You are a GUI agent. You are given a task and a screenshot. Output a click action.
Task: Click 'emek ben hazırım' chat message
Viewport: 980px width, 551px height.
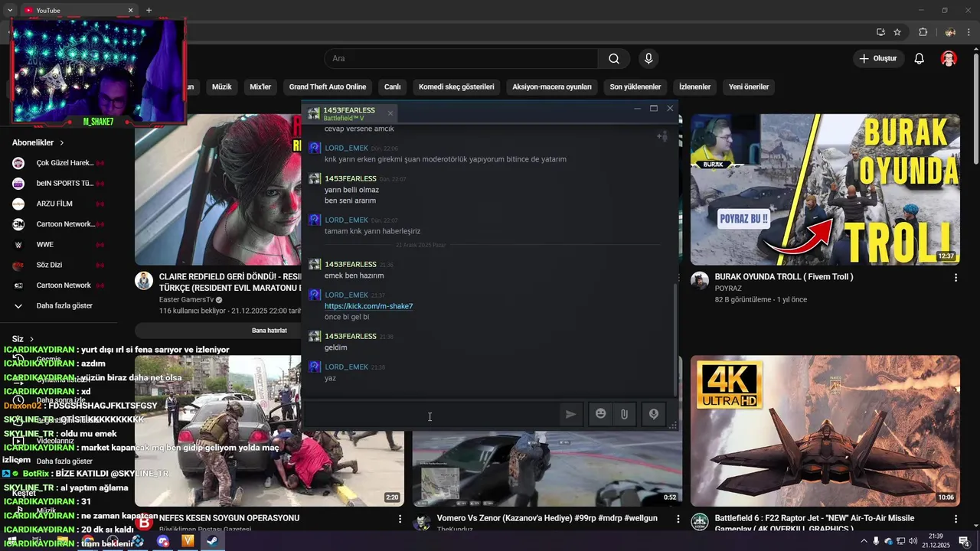pos(354,275)
